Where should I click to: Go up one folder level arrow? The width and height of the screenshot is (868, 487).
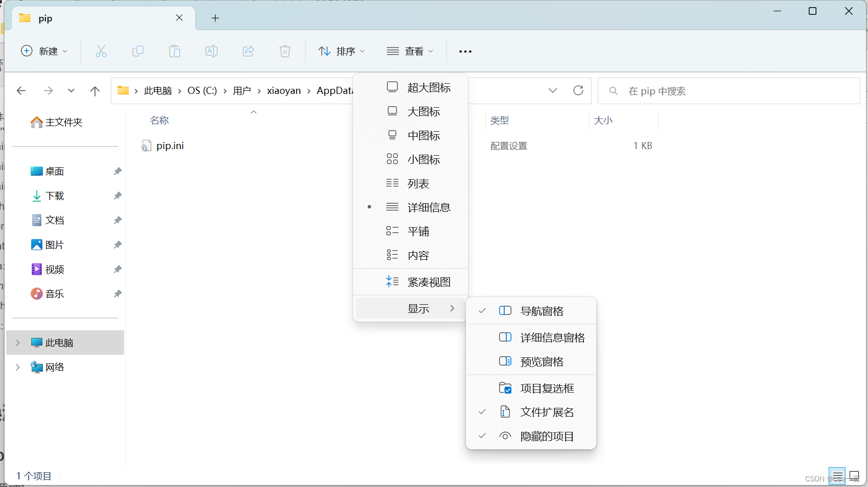pyautogui.click(x=95, y=91)
